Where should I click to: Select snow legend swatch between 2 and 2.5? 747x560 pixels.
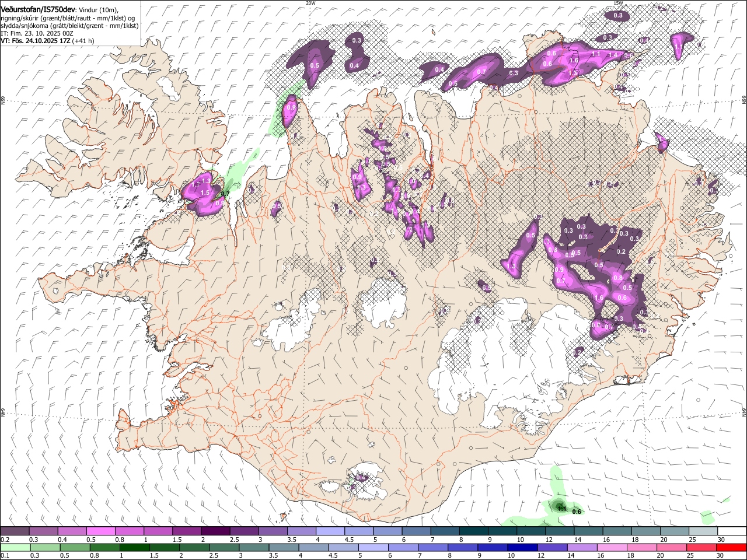pos(215,531)
